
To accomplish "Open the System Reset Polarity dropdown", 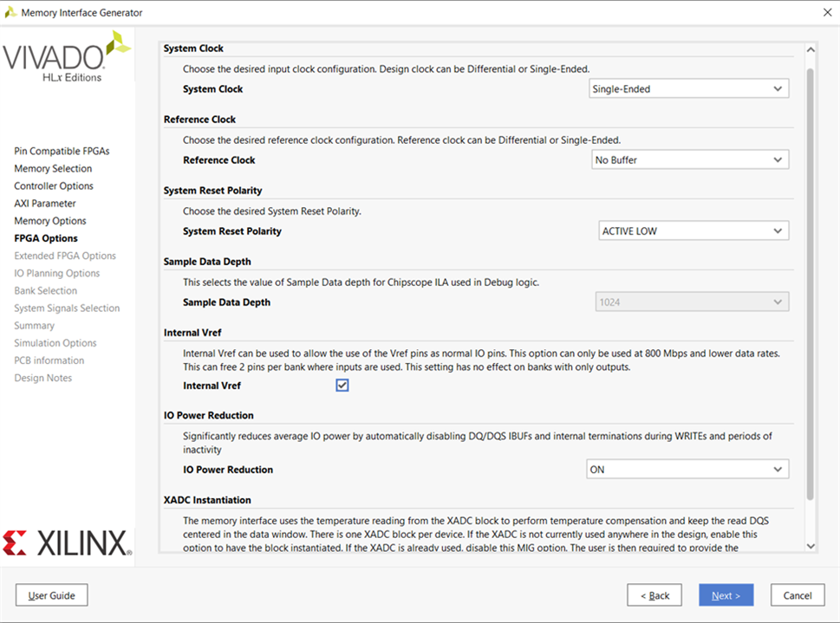I will coord(693,231).
